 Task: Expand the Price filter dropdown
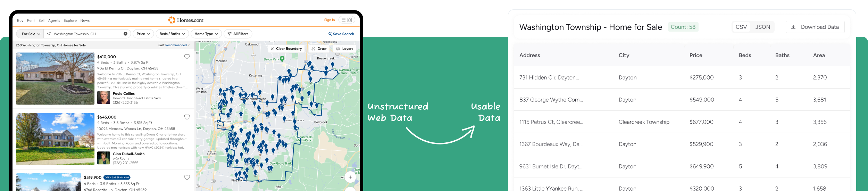point(143,34)
